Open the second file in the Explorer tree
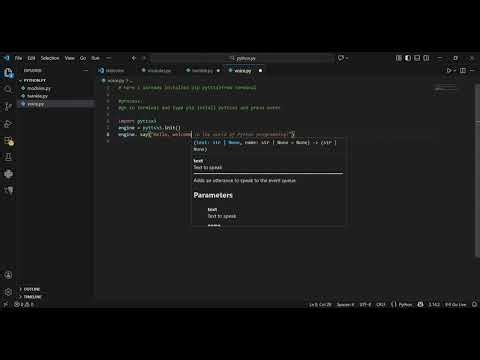The image size is (480, 360). tap(37, 96)
